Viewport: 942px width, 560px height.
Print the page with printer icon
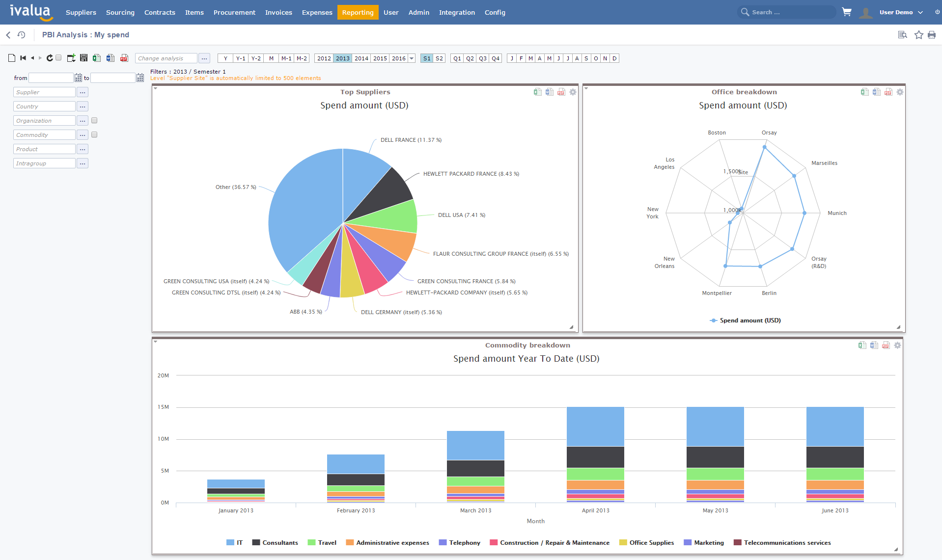coord(932,35)
